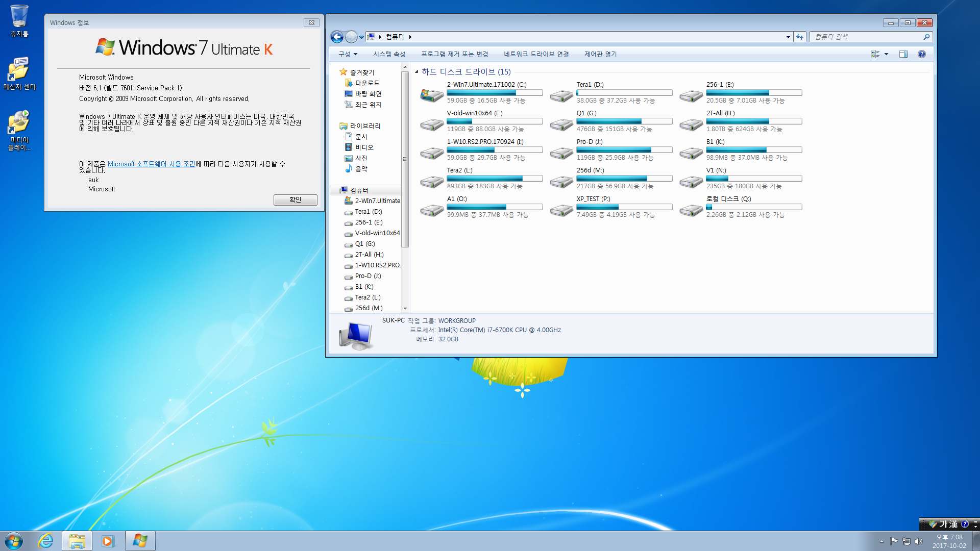
Task: Open the Messenger Center desktop shortcut
Action: tap(19, 73)
